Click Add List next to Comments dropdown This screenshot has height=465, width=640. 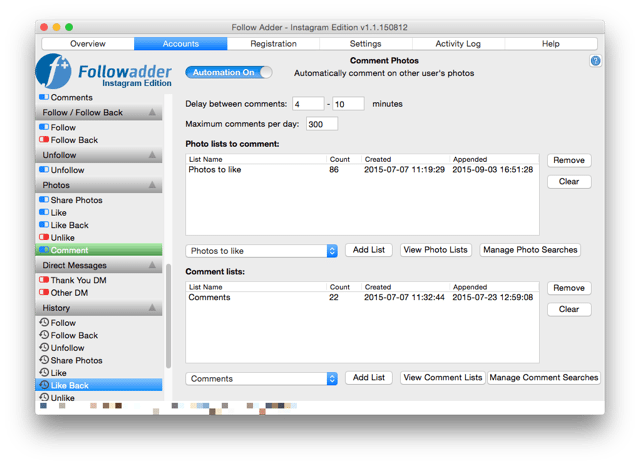point(369,378)
